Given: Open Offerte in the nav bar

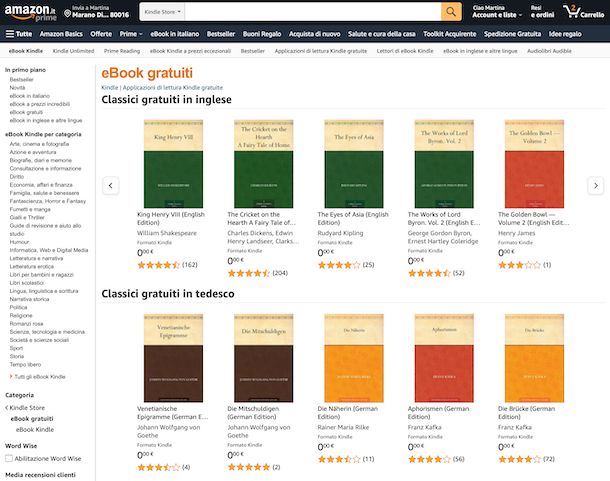Looking at the screenshot, I should [x=101, y=34].
